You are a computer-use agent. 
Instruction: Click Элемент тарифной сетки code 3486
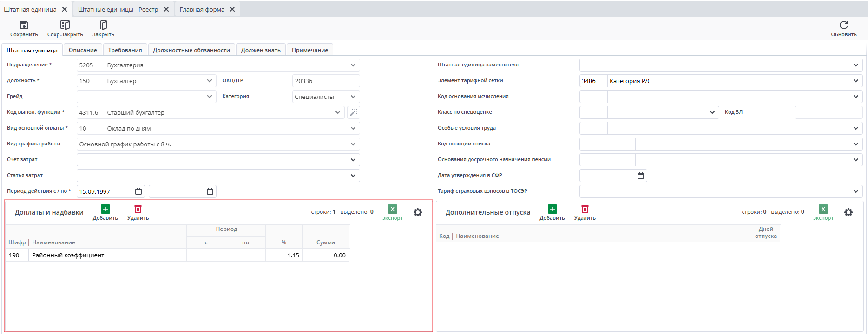coord(593,81)
